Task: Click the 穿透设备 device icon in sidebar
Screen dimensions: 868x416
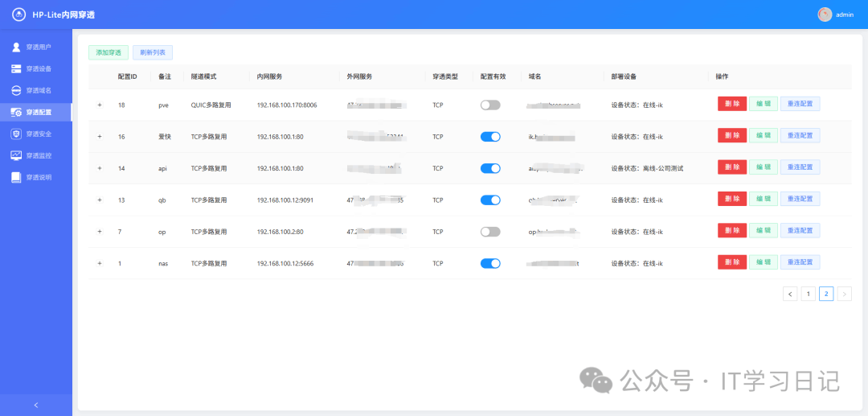Action: [16, 68]
